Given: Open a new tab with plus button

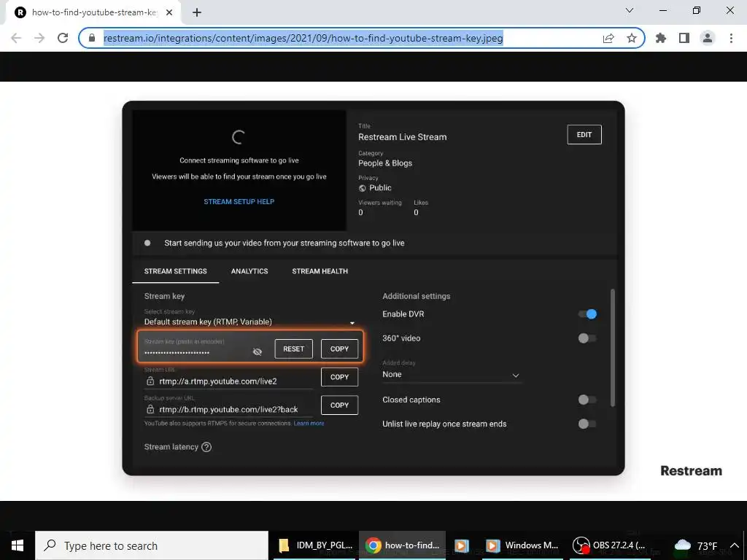Looking at the screenshot, I should tap(197, 12).
